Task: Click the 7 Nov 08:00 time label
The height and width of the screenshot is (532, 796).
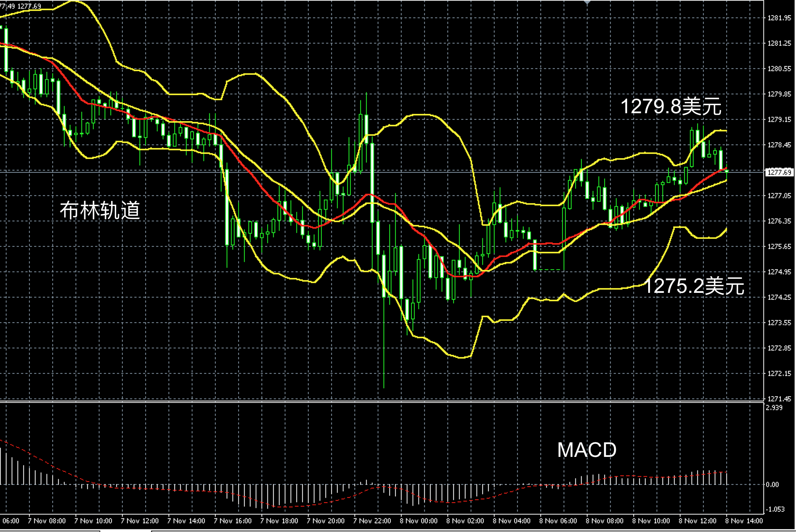Action: point(46,521)
